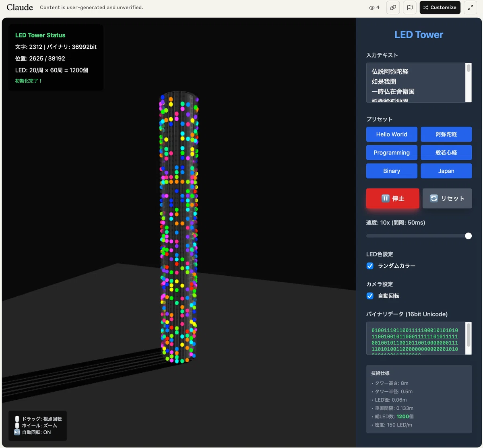Click the 自動回転: ON hint text
483x448 pixels.
pos(36,432)
